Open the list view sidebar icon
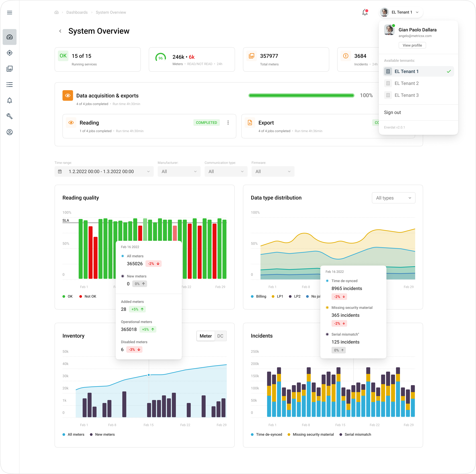This screenshot has width=476, height=474. coord(10,85)
